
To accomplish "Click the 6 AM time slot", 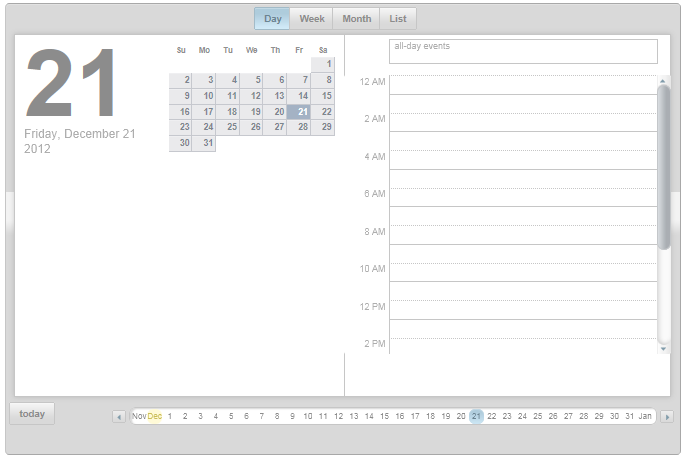I will click(523, 198).
